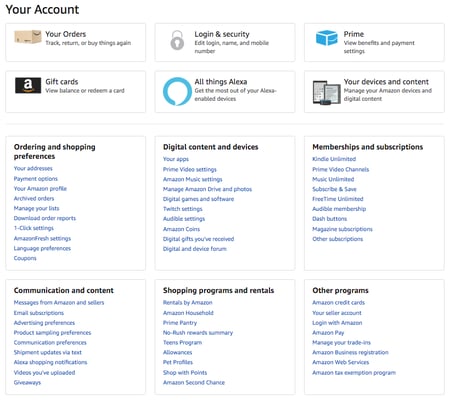
Task: Click Prime Pantry link
Action: 180,323
